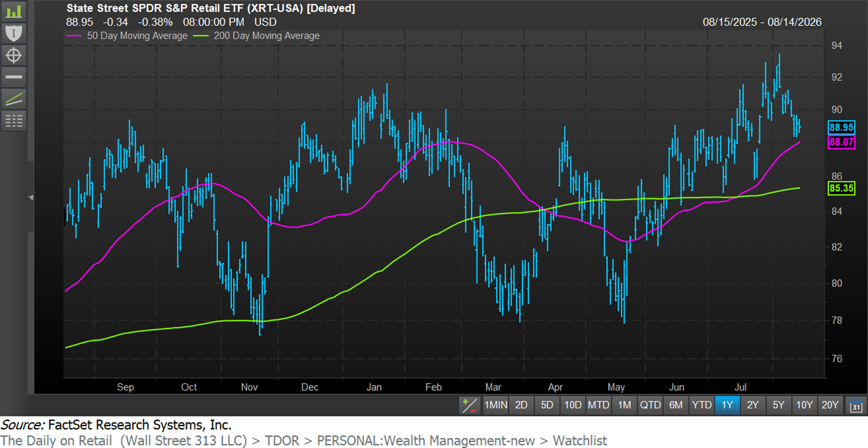Switch to 6M range
Viewport: 868px width, 448px height.
point(676,405)
